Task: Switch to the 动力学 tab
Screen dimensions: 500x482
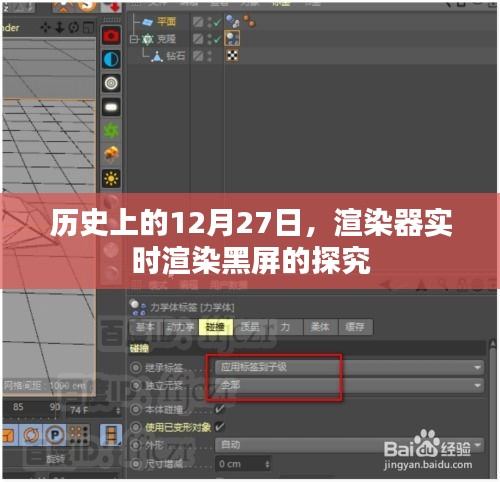Action: [181, 327]
